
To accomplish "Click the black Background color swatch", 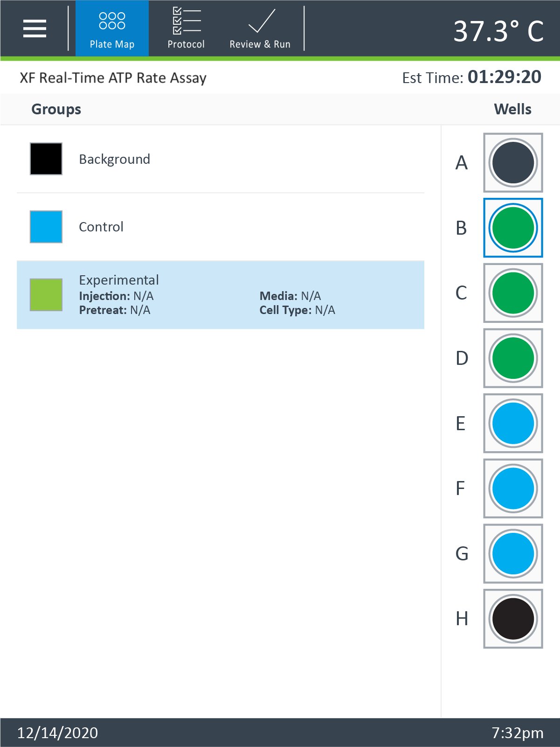I will [46, 159].
